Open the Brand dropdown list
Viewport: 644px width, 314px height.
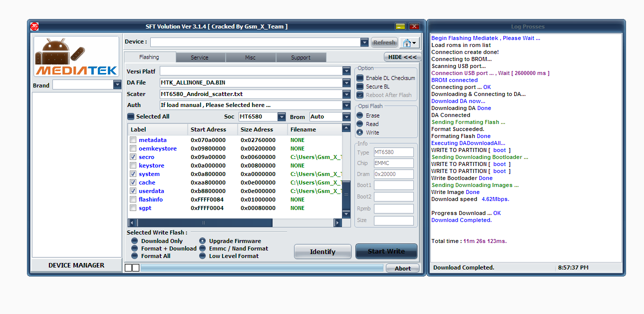coord(117,85)
